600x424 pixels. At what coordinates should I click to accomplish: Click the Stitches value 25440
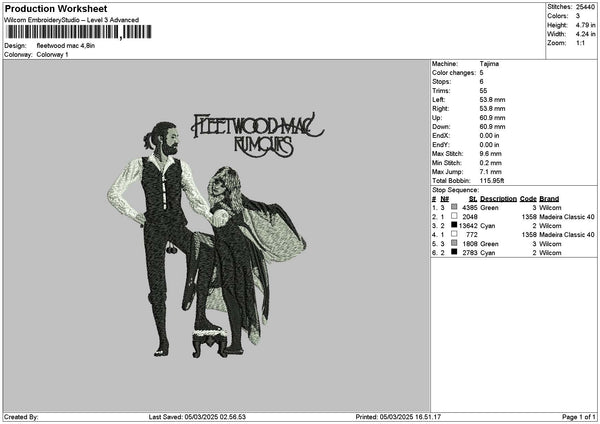coord(585,7)
